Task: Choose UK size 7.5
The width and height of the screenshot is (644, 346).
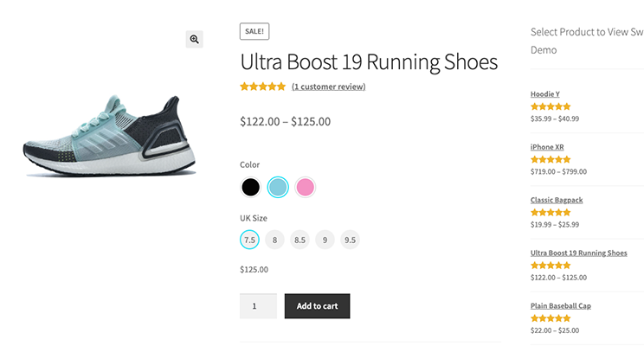Action: tap(249, 240)
